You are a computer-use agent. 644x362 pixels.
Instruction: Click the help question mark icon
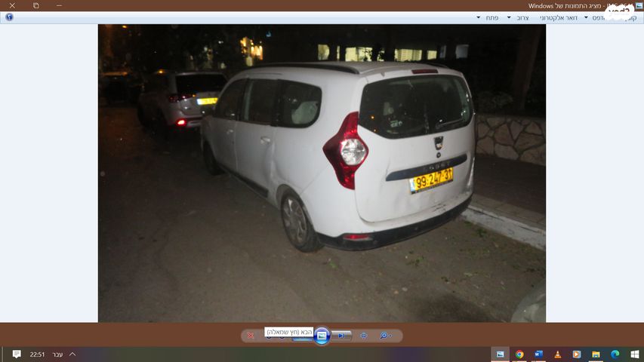8,17
